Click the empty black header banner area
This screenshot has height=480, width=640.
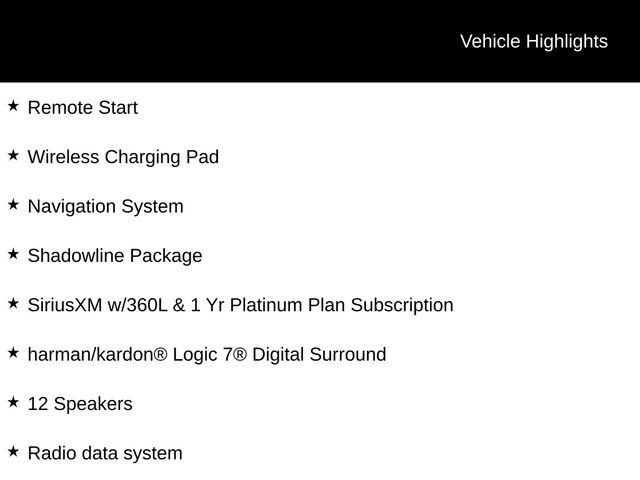[x=200, y=41]
